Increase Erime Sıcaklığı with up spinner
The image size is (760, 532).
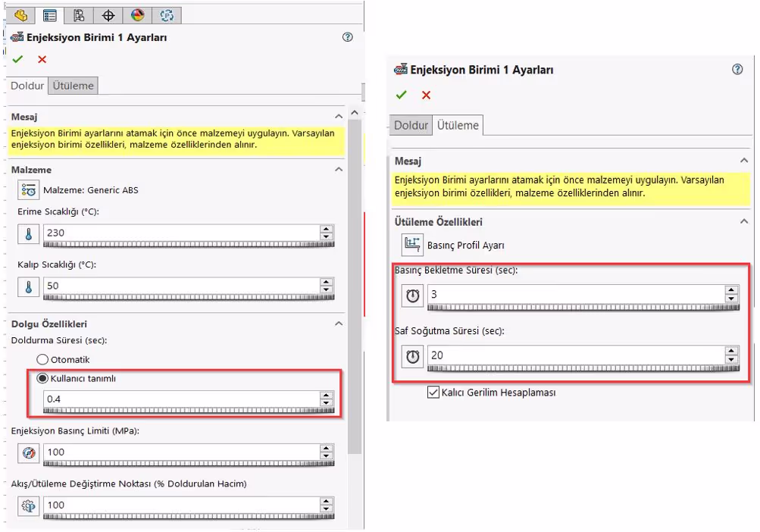pyautogui.click(x=327, y=229)
